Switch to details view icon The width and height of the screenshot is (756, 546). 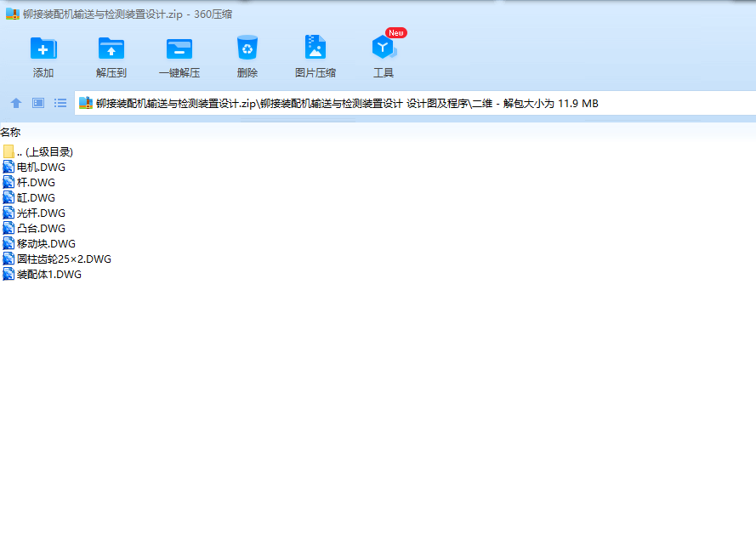click(38, 103)
